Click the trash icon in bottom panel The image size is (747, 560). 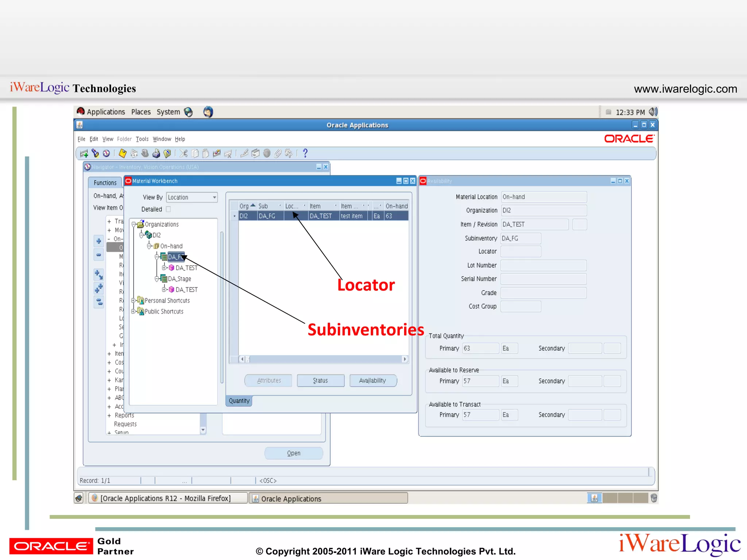pos(654,498)
